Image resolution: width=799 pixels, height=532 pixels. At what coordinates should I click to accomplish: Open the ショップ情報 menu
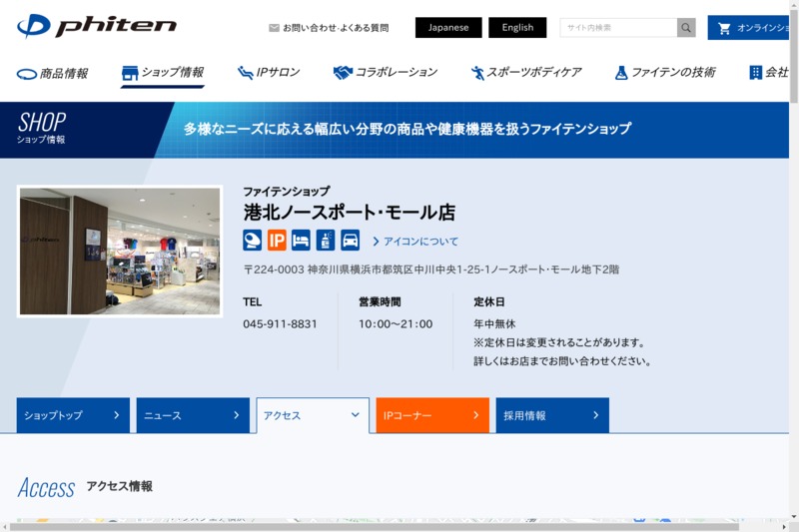(163, 73)
